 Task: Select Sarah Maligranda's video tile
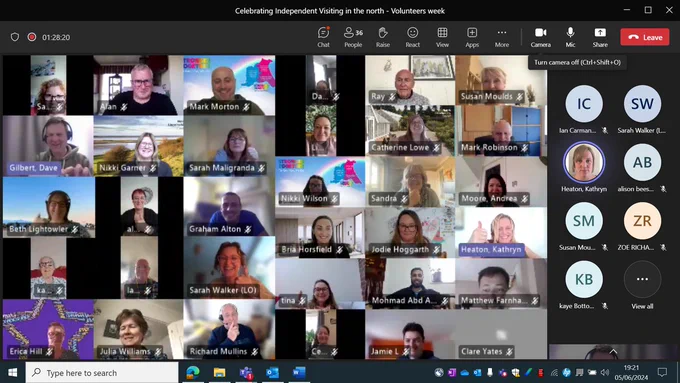click(229, 146)
